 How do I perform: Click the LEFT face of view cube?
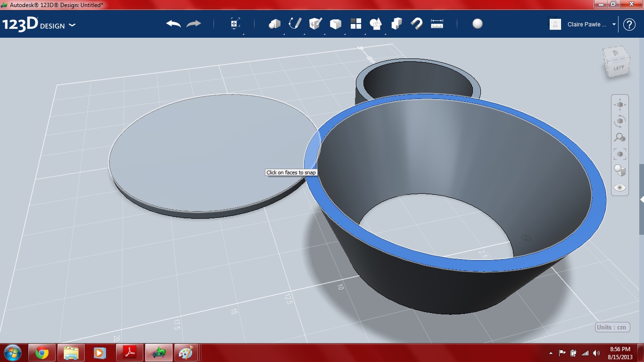tap(619, 68)
